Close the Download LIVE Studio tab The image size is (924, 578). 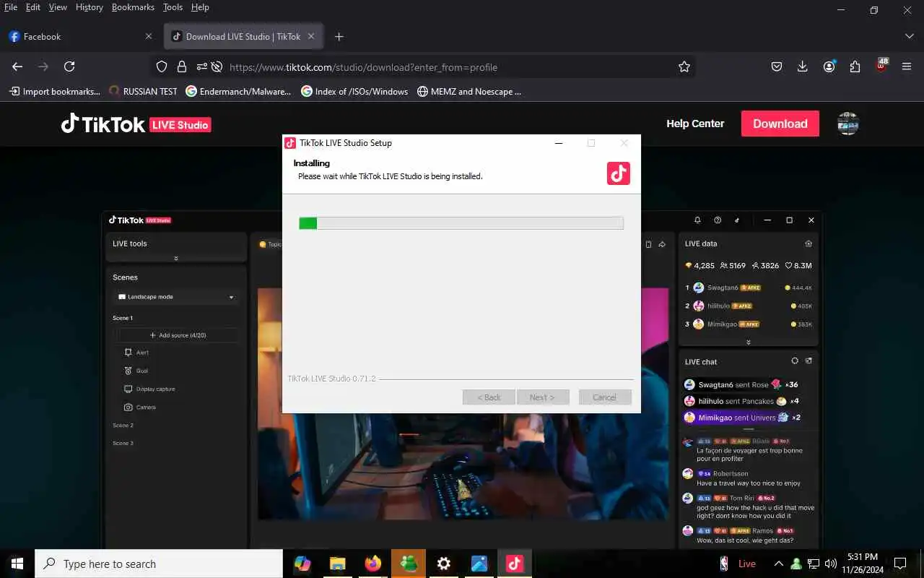311,36
